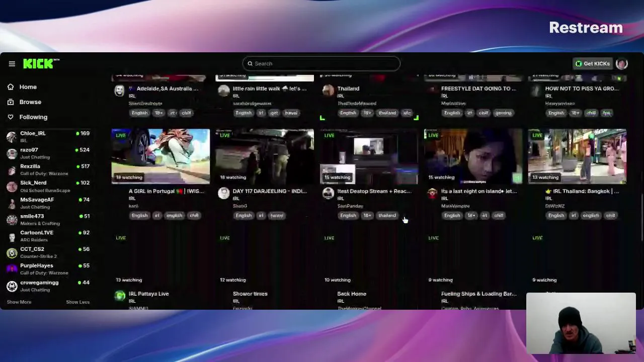Click streamer avatar beside little rain little walk
This screenshot has height=362, width=644.
point(223,90)
